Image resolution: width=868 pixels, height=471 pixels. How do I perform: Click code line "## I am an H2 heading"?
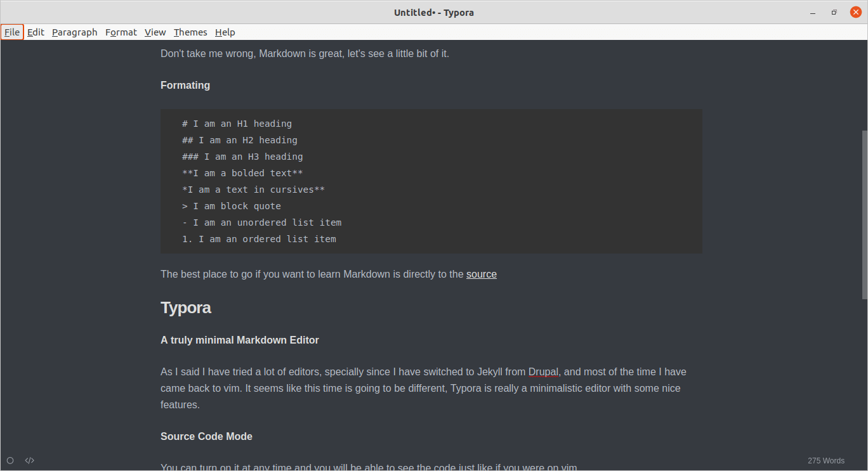[239, 140]
